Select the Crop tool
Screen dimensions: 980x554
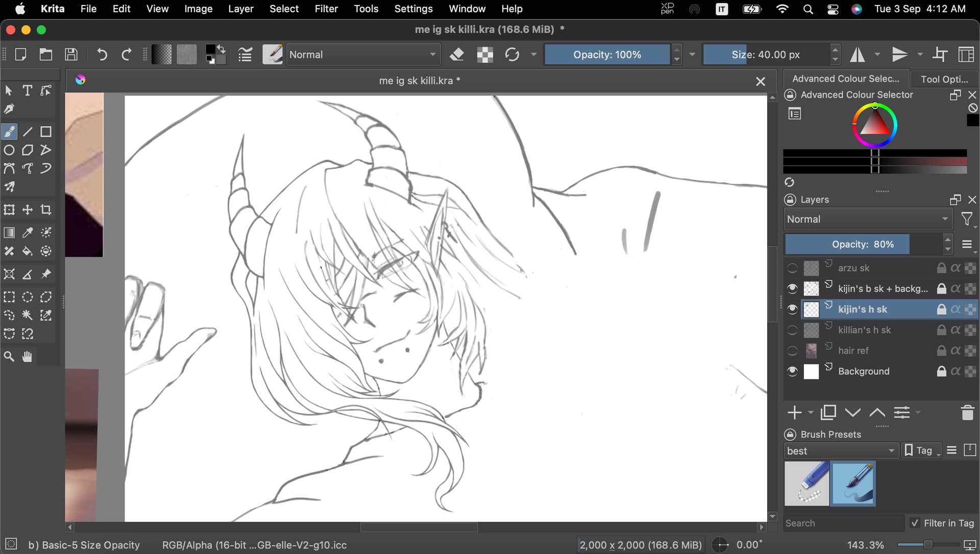46,210
